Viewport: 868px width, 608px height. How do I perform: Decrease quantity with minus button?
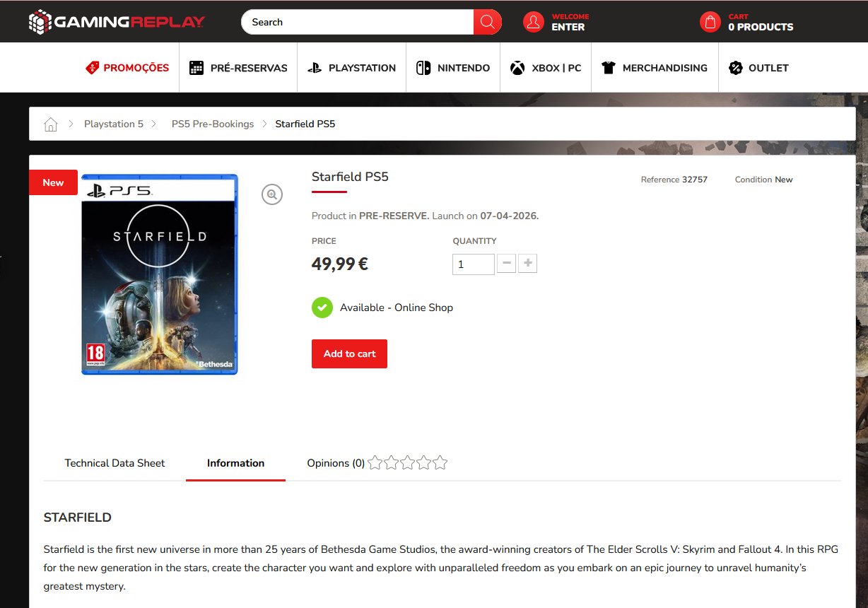506,264
